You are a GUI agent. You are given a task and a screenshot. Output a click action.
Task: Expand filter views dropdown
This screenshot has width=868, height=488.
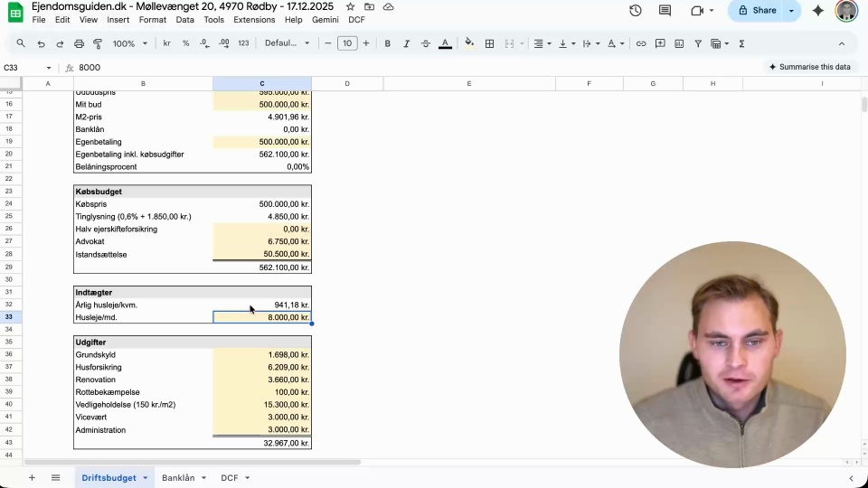727,43
